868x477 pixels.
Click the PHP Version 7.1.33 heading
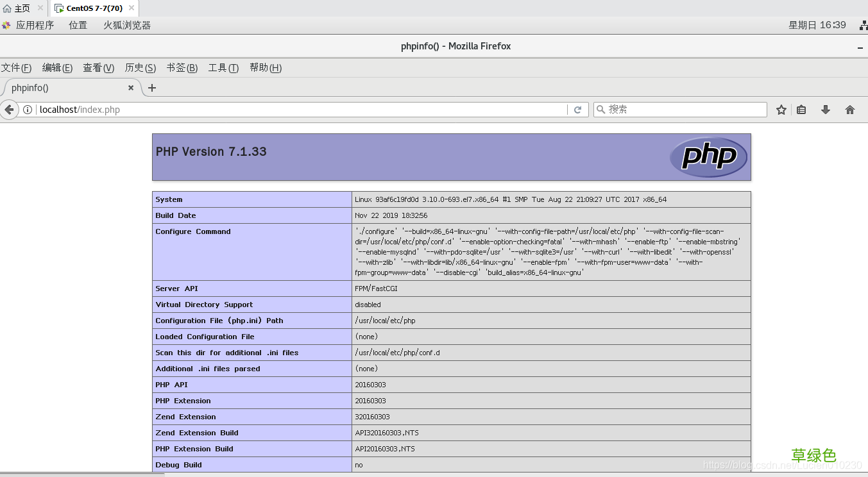(211, 152)
